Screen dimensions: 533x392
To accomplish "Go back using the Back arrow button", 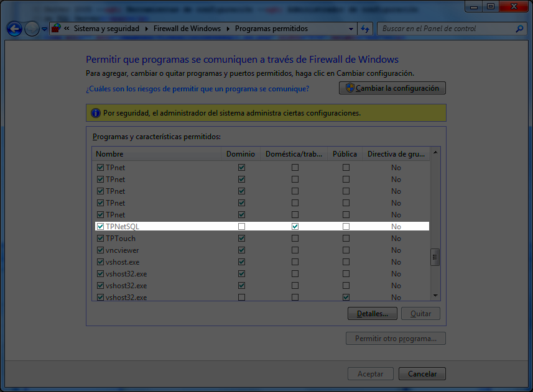I will coord(14,29).
